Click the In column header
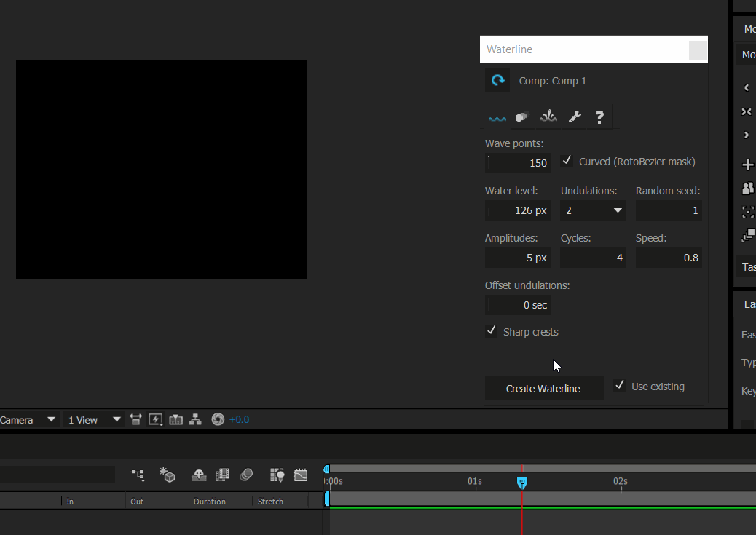Image resolution: width=756 pixels, height=535 pixels. [x=70, y=502]
